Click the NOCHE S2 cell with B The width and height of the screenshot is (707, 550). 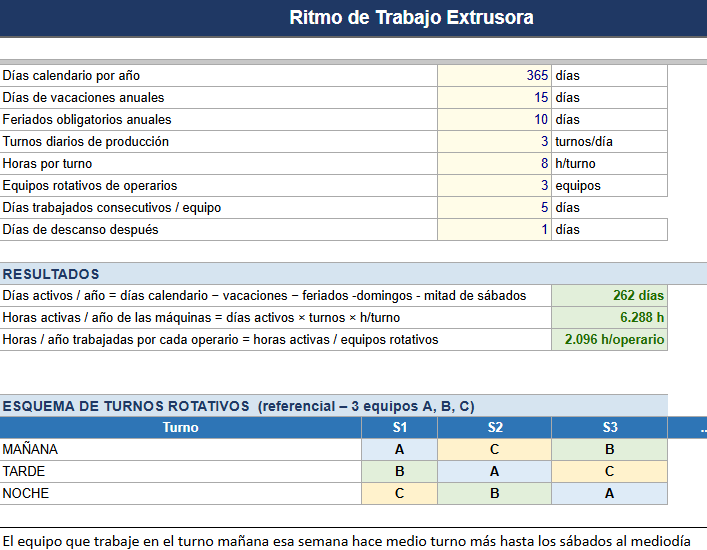coord(494,493)
